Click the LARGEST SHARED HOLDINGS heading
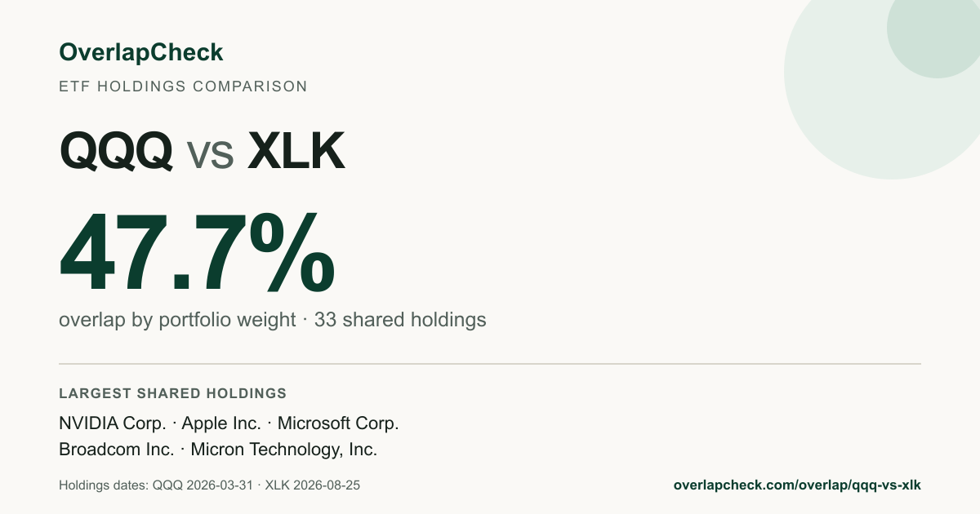Screen dimensions: 980x514 [172, 393]
